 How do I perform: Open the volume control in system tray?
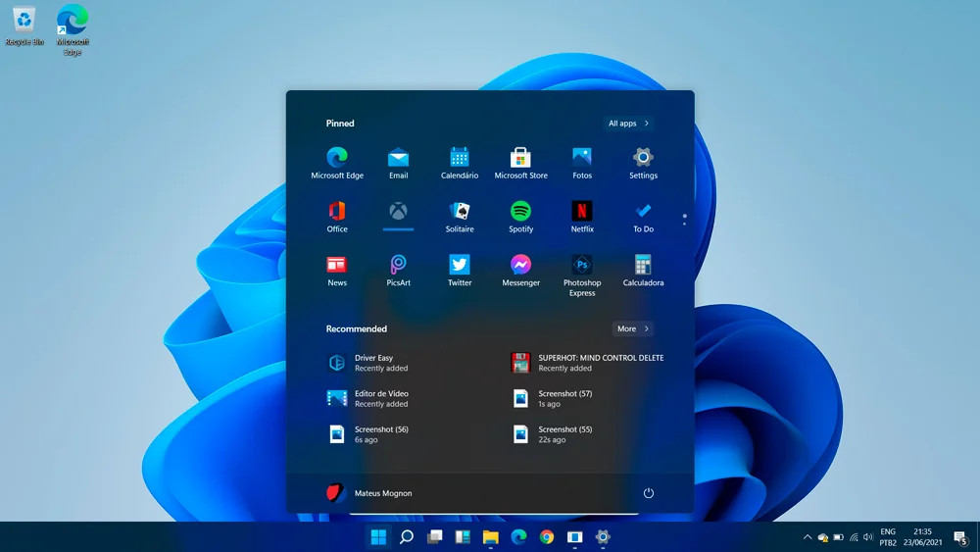point(868,537)
